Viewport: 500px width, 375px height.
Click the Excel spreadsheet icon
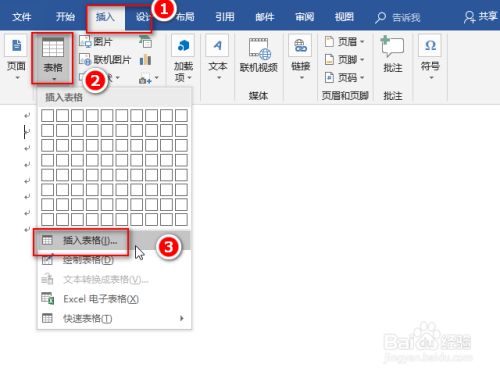47,298
